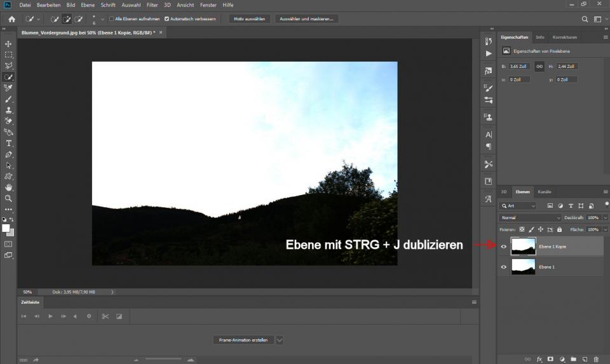
Task: Click 'Auswählen und maskieren...' button
Action: pos(307,19)
